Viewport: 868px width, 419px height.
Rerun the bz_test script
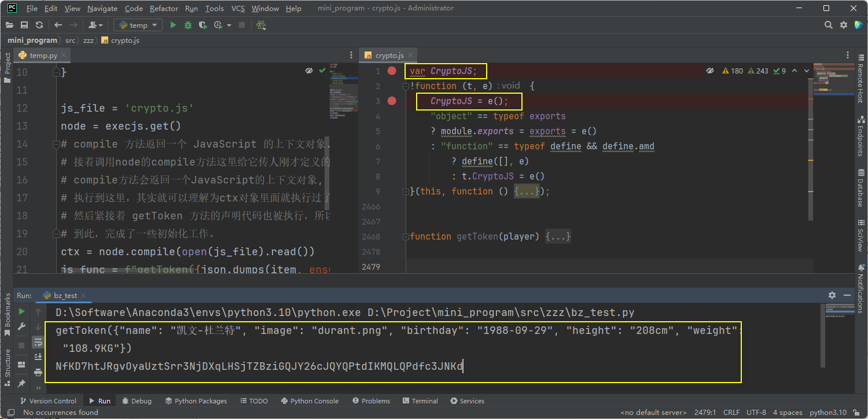[21, 311]
